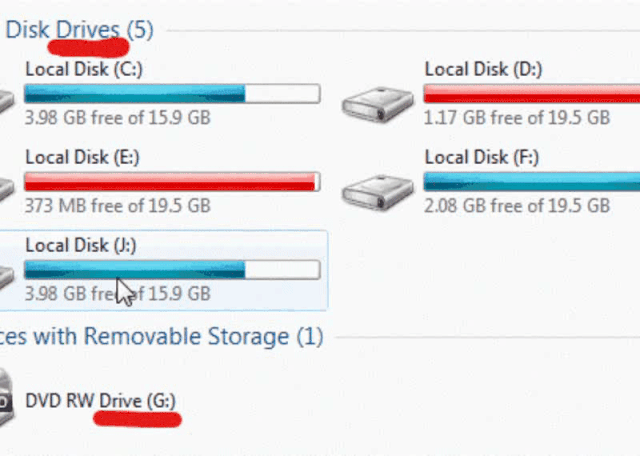Viewport: 640px width, 456px height.
Task: Open the Local Disk (C:) label
Action: tap(84, 69)
